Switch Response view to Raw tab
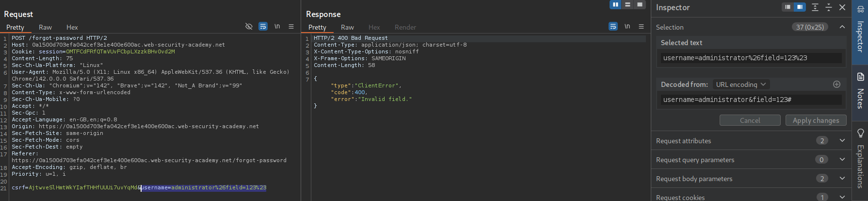 pyautogui.click(x=347, y=28)
